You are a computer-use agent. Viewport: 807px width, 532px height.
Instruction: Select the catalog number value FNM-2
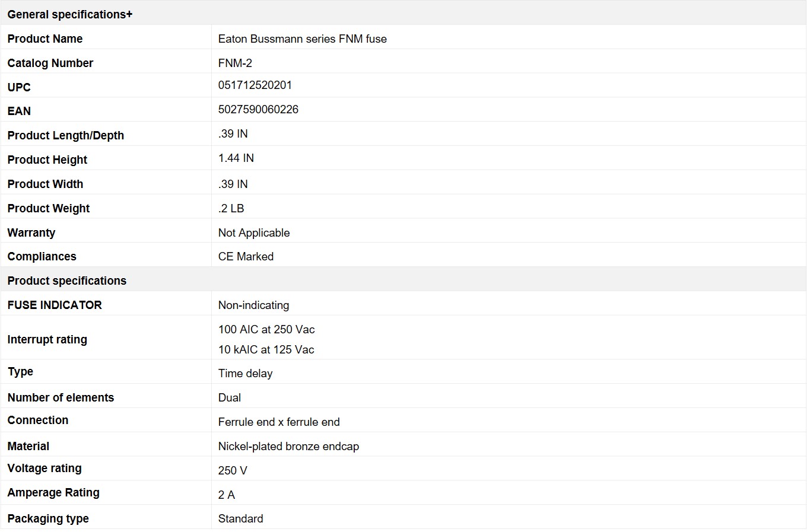(235, 63)
